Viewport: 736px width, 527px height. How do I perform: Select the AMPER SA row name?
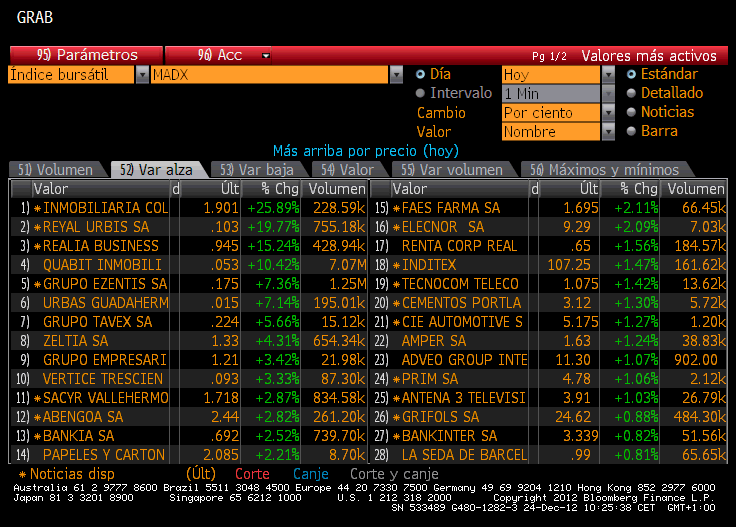coord(434,341)
